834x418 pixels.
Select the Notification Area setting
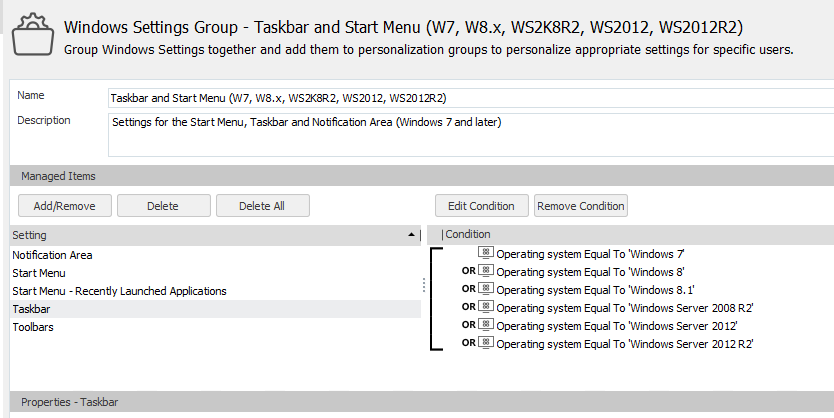[x=52, y=255]
